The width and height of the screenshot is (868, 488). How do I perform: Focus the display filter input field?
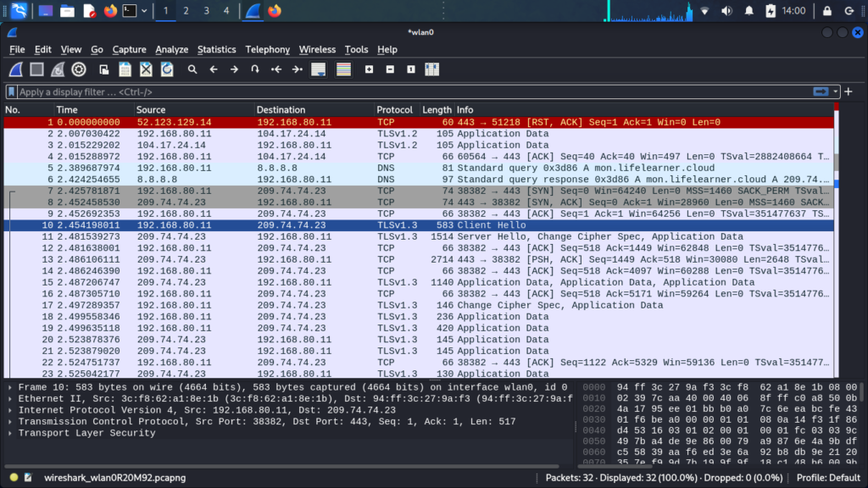414,91
